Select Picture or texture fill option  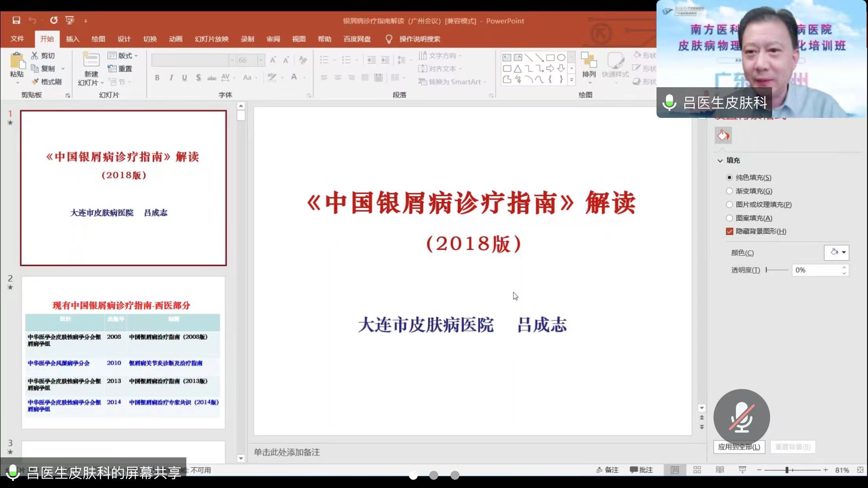pos(729,204)
